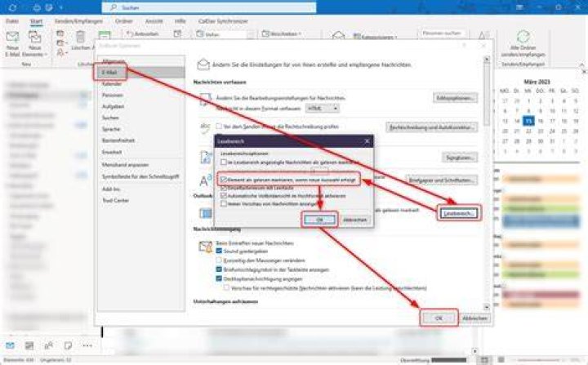This screenshot has width=588, height=365.
Task: Click the Antworten ribbon button
Action: [142, 33]
